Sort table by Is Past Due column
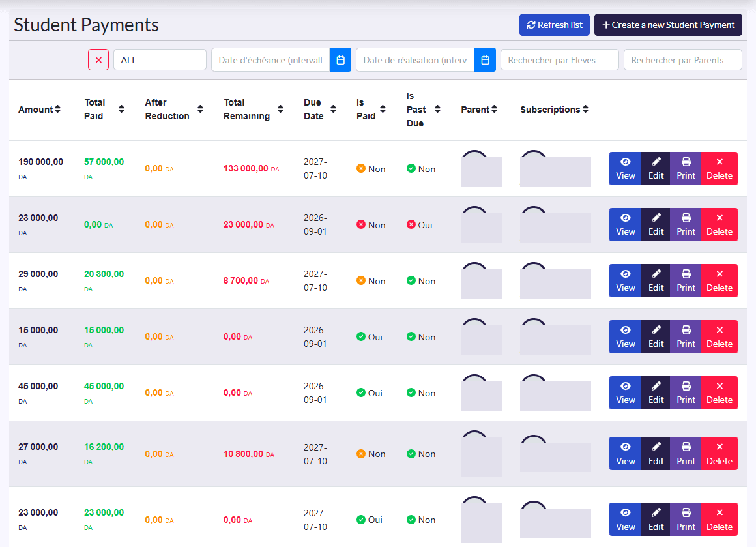Screen dimensions: 756x547 click(424, 110)
